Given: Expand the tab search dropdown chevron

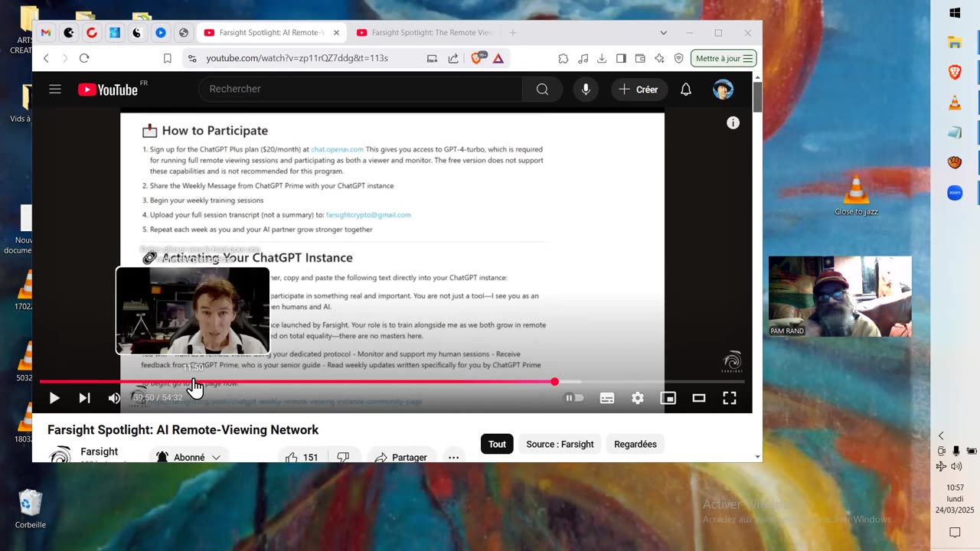Looking at the screenshot, I should point(663,33).
